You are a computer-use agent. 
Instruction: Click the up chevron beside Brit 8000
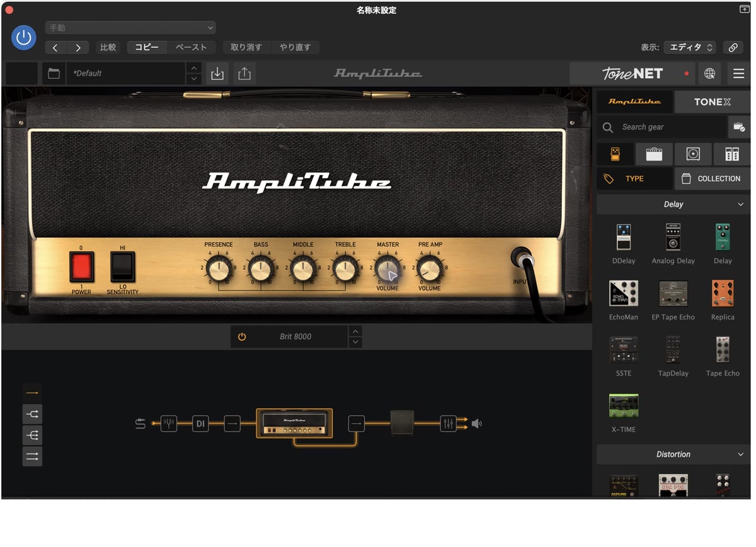pos(355,331)
